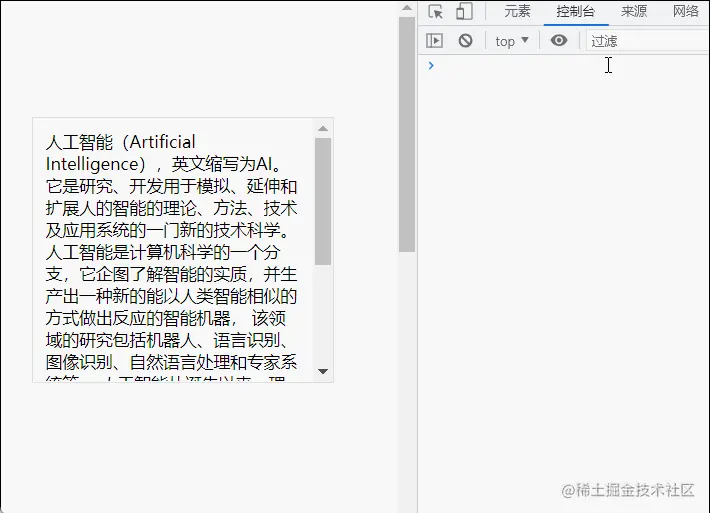Switch to the 网络 tab
This screenshot has height=513, width=710.
[686, 11]
